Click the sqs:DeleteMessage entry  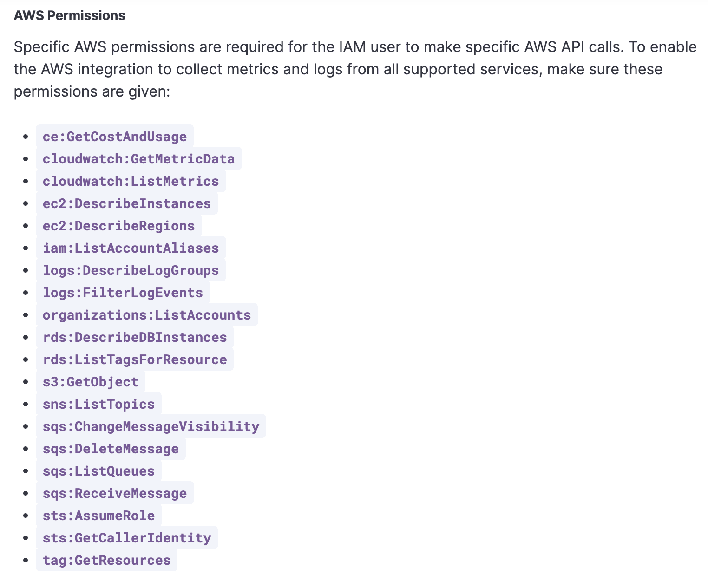point(111,449)
